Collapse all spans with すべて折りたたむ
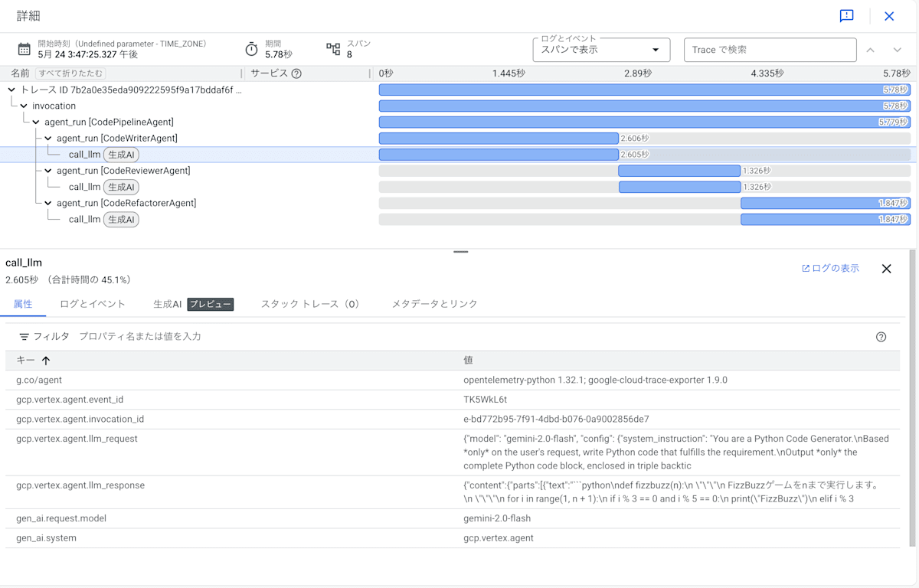This screenshot has height=588, width=919. pos(70,73)
